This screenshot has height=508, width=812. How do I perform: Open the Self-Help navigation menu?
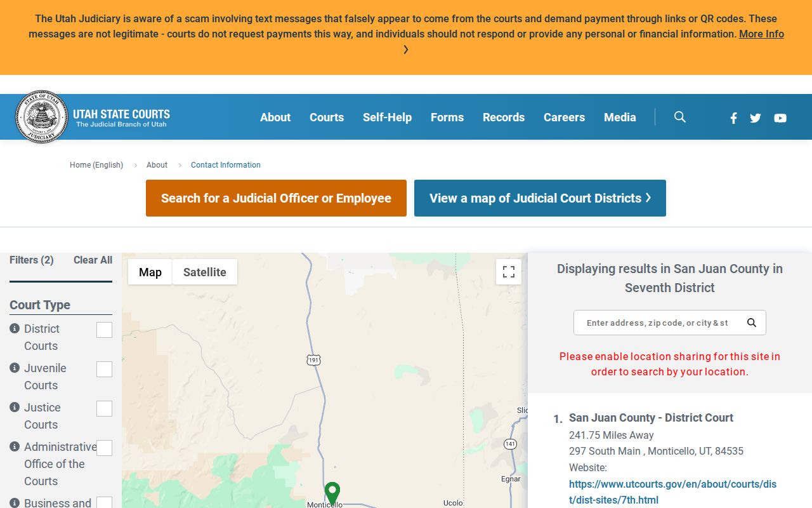(387, 117)
